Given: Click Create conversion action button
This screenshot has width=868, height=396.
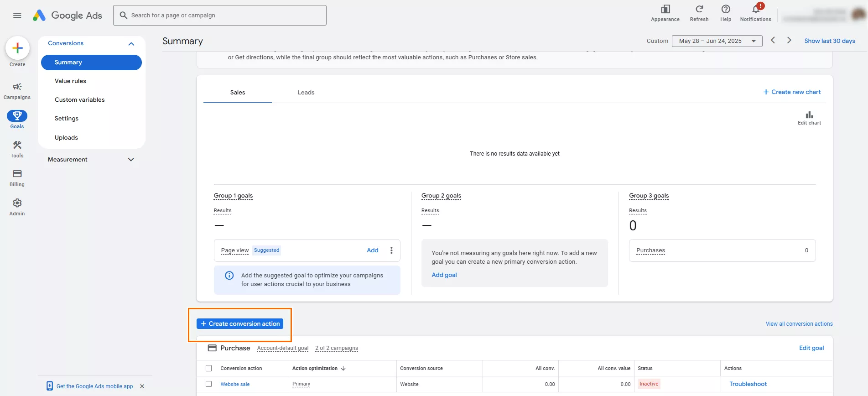Looking at the screenshot, I should (x=240, y=324).
